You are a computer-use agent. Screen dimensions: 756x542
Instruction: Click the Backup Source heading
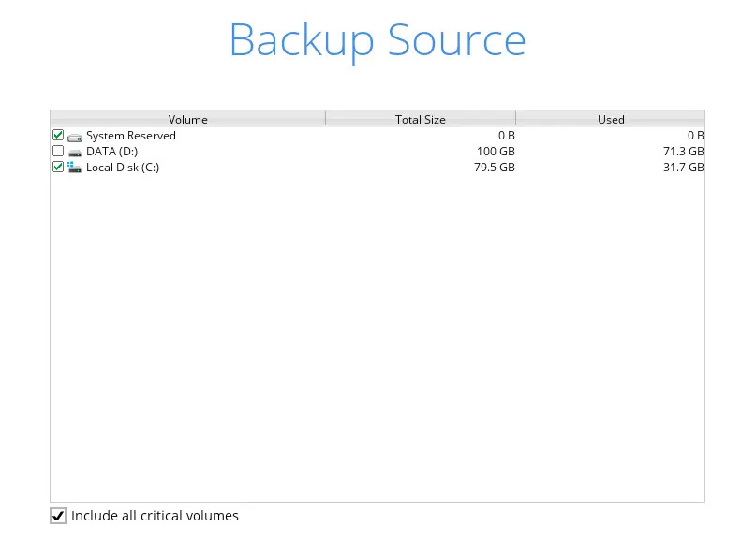(378, 40)
